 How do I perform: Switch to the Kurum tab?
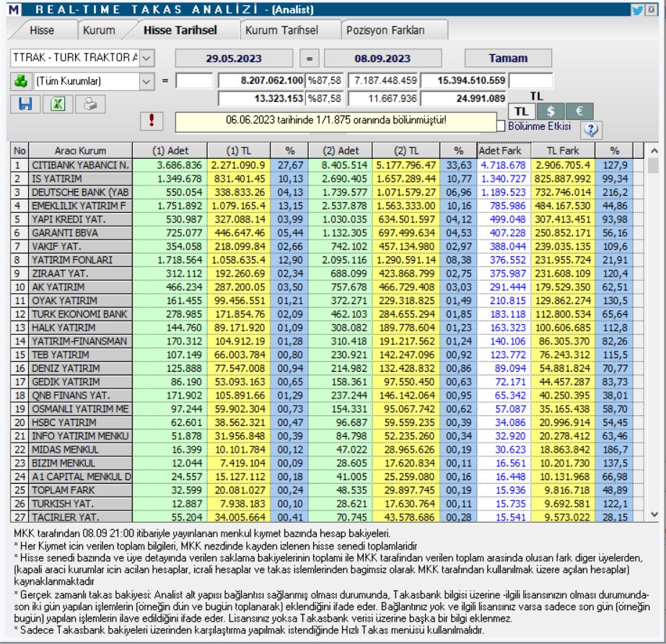(99, 30)
